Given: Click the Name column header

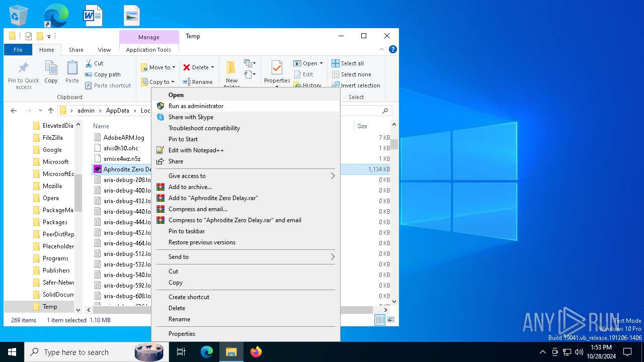Looking at the screenshot, I should pyautogui.click(x=101, y=126).
